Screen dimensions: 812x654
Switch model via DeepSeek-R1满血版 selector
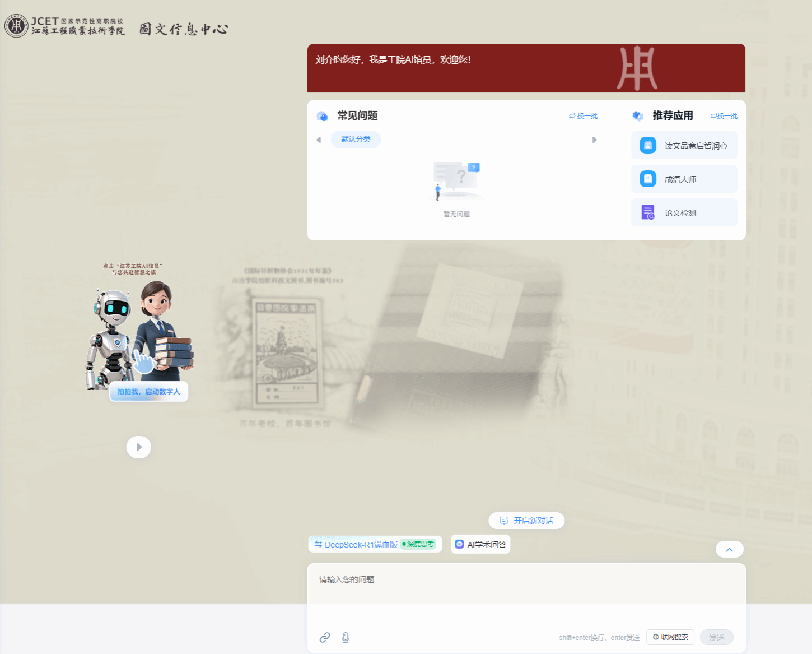point(356,544)
